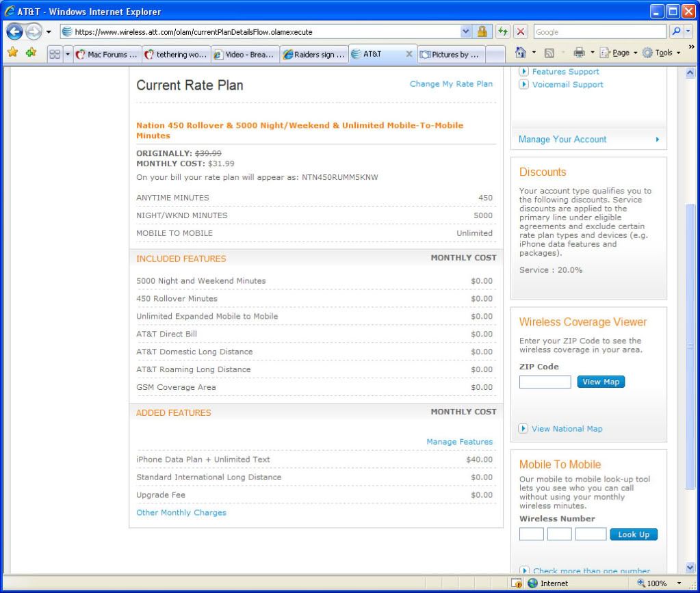The width and height of the screenshot is (700, 593).
Task: Click the address bar URL
Action: click(193, 32)
